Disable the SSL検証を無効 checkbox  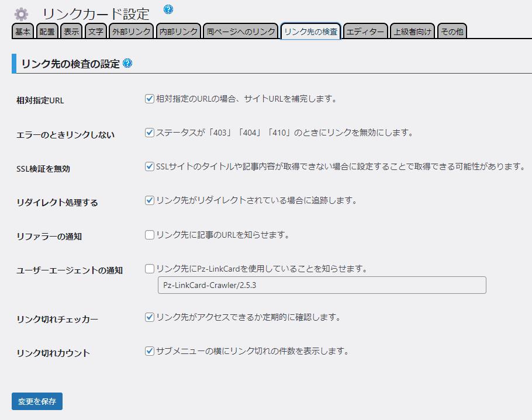150,166
